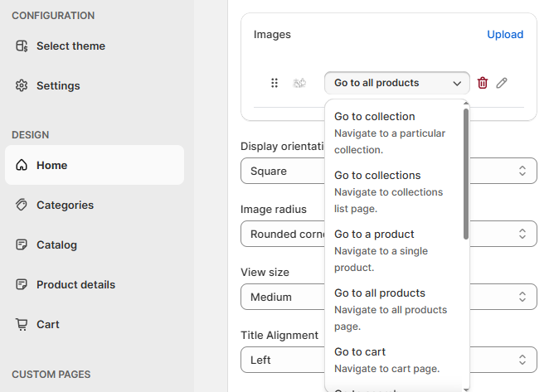Open Categories in the sidebar

coord(95,205)
